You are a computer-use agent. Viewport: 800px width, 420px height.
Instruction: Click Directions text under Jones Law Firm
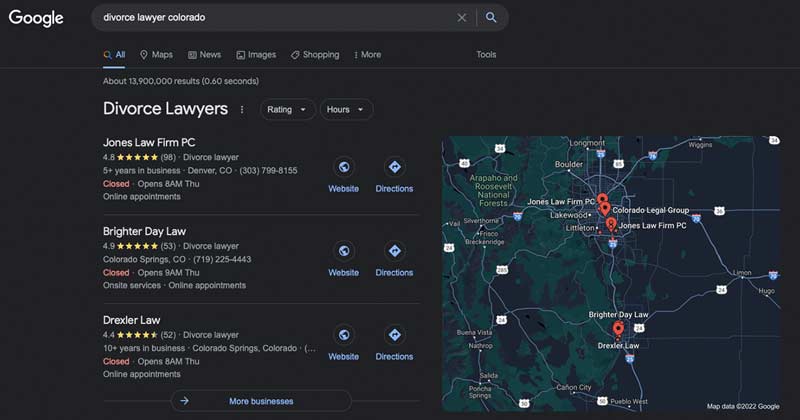point(394,189)
